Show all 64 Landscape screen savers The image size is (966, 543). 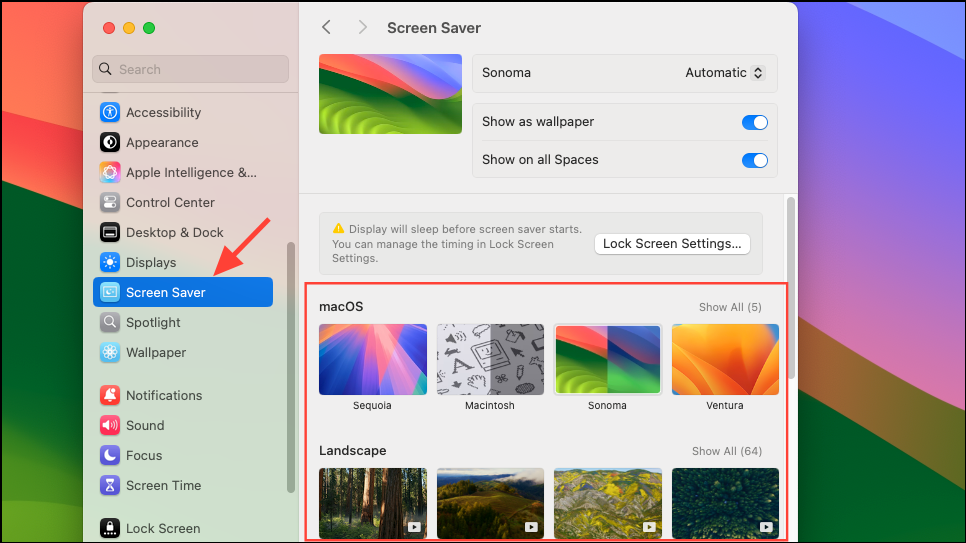click(727, 451)
